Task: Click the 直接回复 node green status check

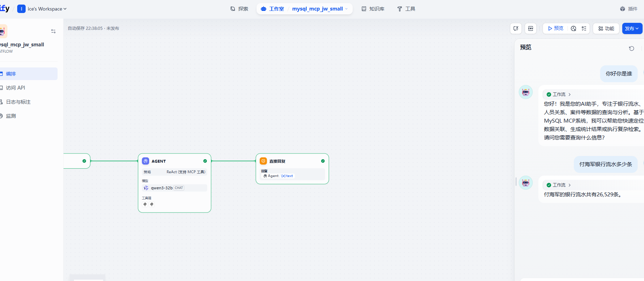Action: point(323,161)
